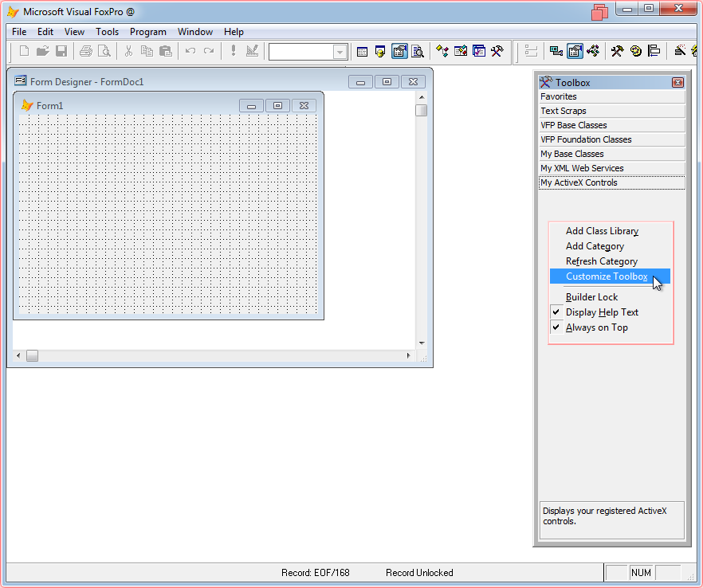
Task: Click Toolbox icon next to Task Pane
Action: tap(497, 52)
